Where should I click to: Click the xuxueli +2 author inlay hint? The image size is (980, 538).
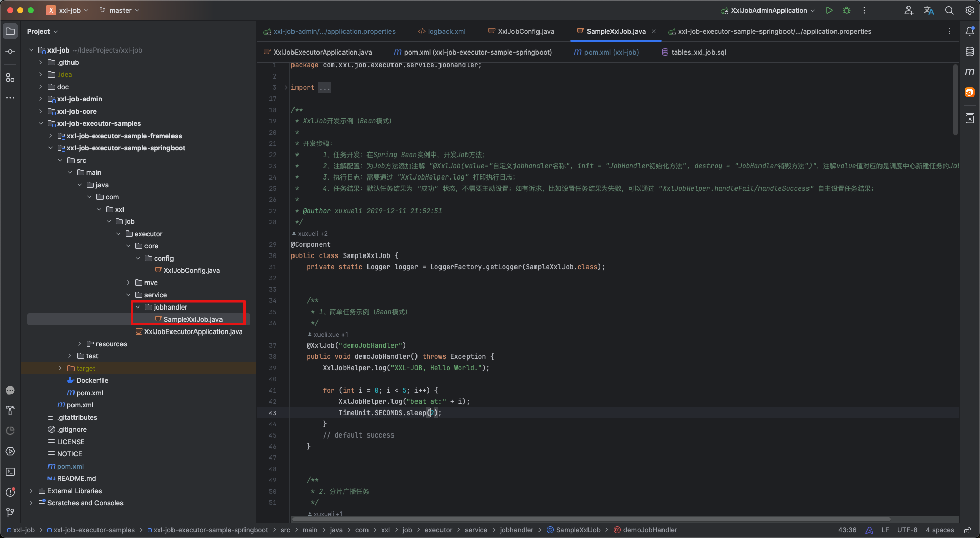310,234
